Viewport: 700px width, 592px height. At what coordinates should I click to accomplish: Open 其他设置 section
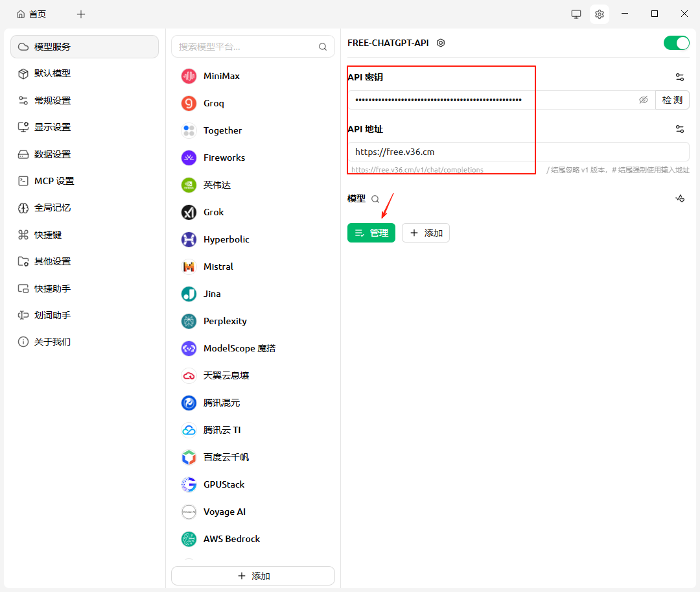tap(84, 261)
